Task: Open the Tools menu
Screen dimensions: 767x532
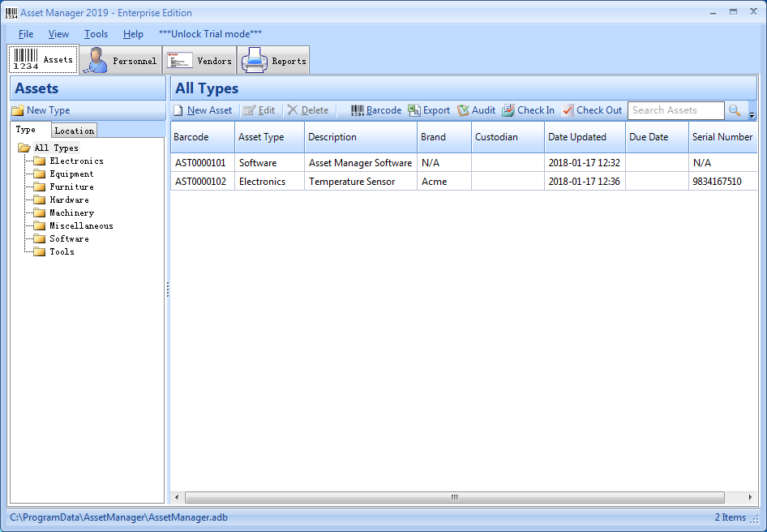Action: [x=96, y=34]
